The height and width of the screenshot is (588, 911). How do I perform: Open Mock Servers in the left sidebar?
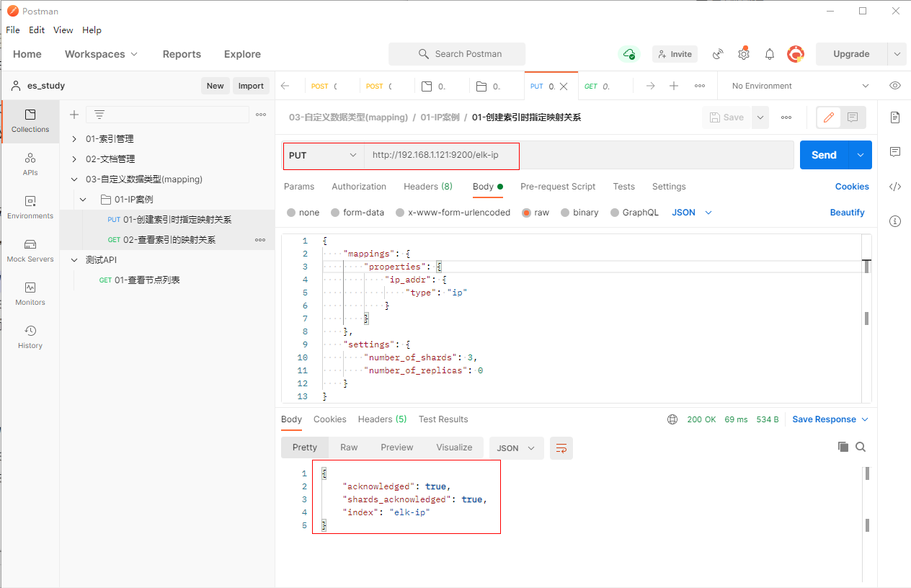pos(30,250)
